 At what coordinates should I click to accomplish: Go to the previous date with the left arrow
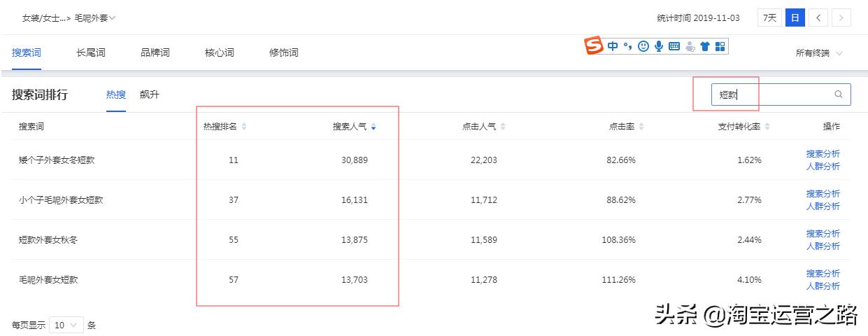point(819,17)
